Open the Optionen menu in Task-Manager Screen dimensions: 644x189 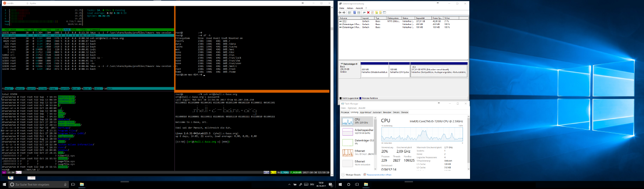(351, 108)
